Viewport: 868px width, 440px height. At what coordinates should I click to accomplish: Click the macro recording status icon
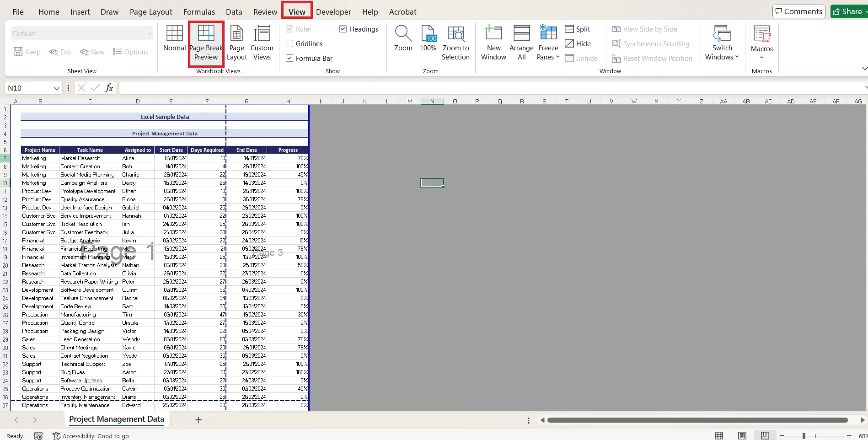38,436
